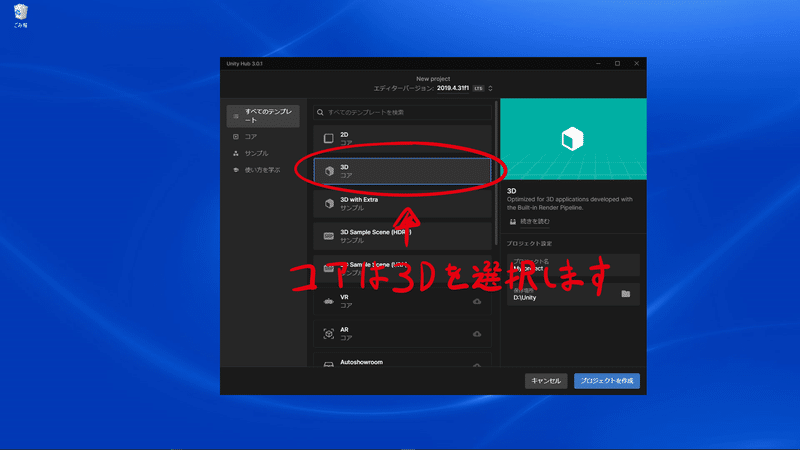The height and width of the screenshot is (450, 800).
Task: Download the VR template via cloud icon
Action: coord(477,302)
